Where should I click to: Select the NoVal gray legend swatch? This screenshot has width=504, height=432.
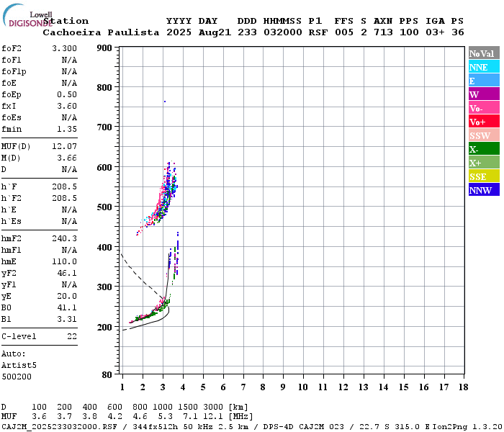pos(484,53)
